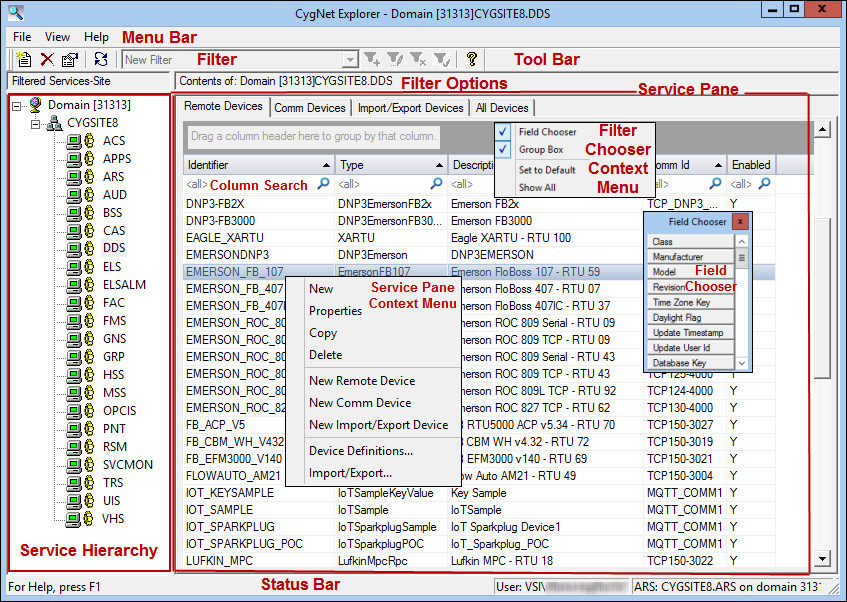The image size is (847, 602).
Task: Click the add filter funnel icon
Action: pyautogui.click(x=372, y=59)
